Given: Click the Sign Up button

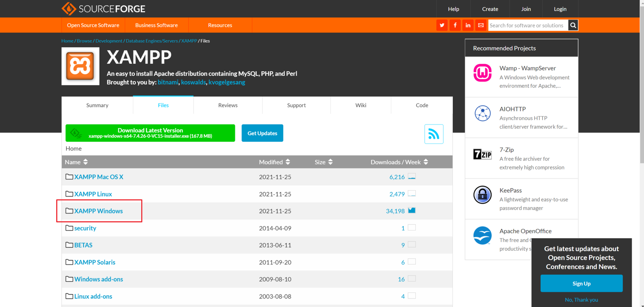Looking at the screenshot, I should (x=582, y=284).
